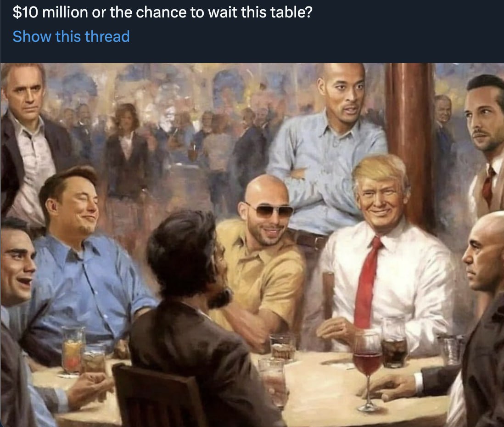Click the tweet text about $10 million
Viewport: 504px width, 427px height.
click(162, 12)
